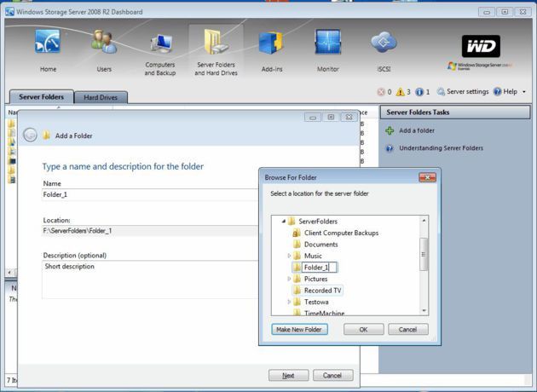
Task: Click the Recorded TV folder icon
Action: [297, 291]
